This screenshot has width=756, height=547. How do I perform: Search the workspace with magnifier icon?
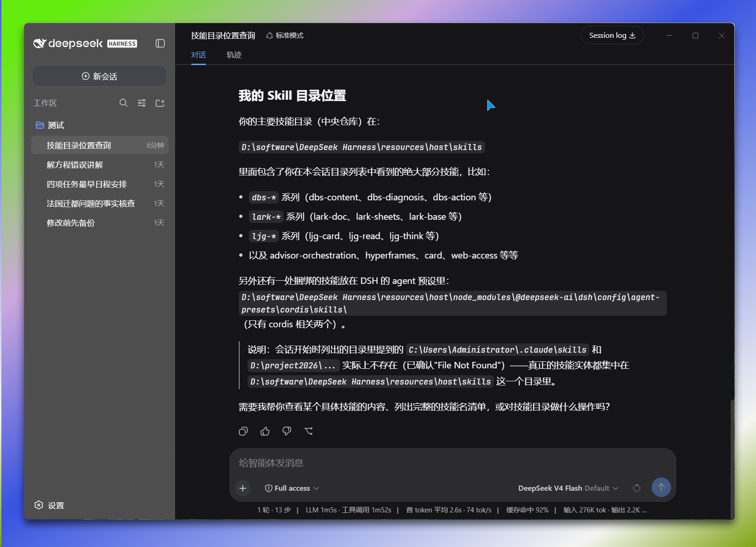(x=123, y=103)
